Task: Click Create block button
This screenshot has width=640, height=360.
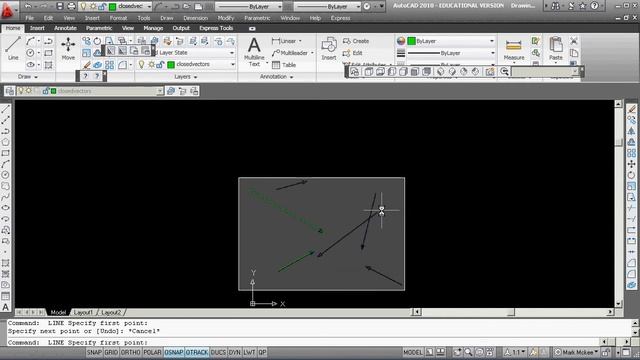Action: (356, 41)
